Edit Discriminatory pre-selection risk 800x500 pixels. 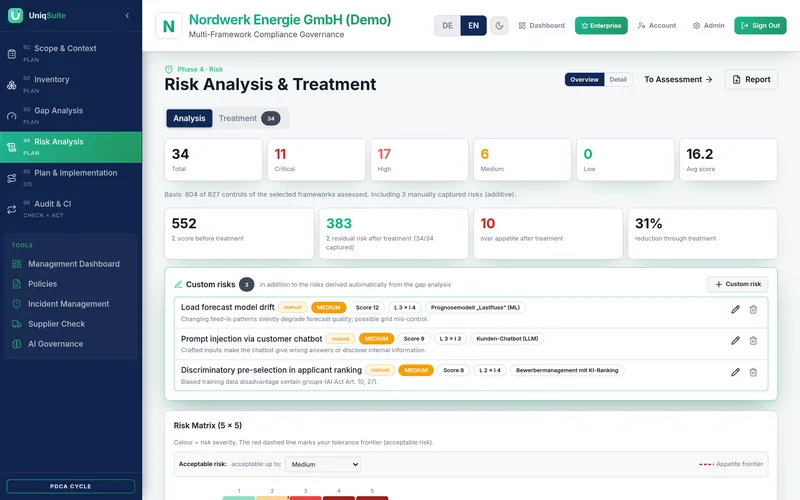pos(735,372)
